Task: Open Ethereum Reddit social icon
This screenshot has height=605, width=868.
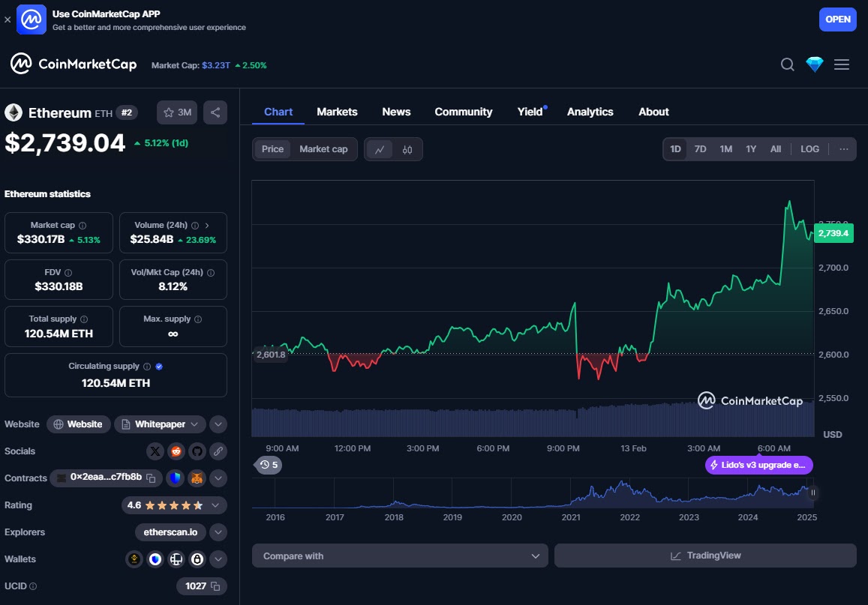Action: coord(176,451)
